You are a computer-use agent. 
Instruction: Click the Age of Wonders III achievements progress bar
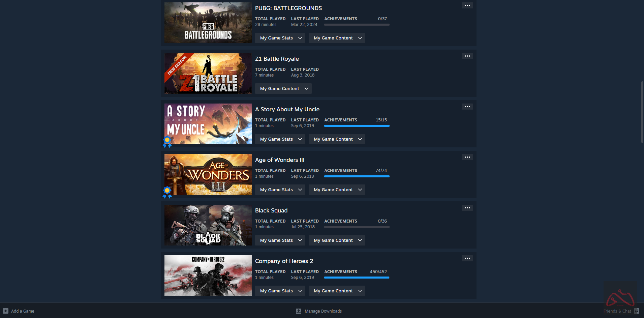(x=357, y=176)
